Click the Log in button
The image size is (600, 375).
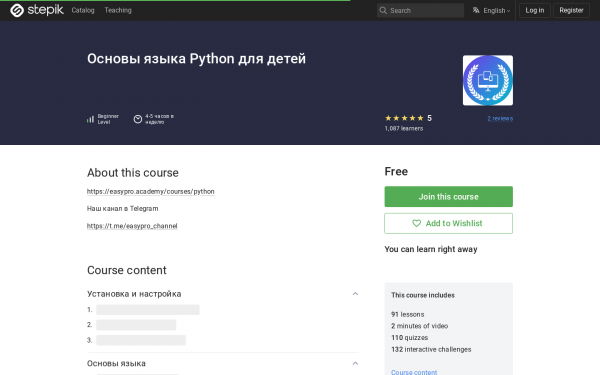[x=535, y=10]
